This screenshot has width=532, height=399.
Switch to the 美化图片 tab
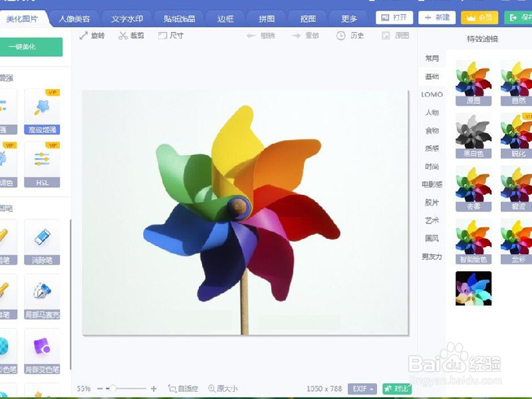(23, 19)
